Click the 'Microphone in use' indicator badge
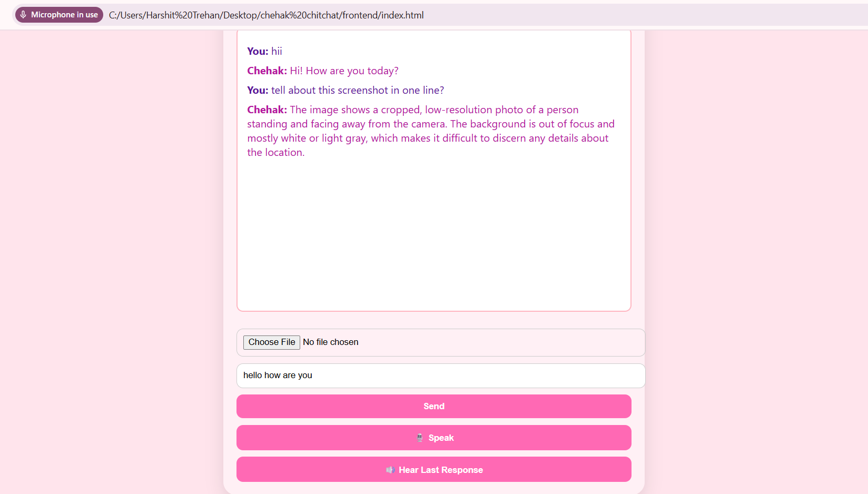868x494 pixels. pyautogui.click(x=59, y=15)
